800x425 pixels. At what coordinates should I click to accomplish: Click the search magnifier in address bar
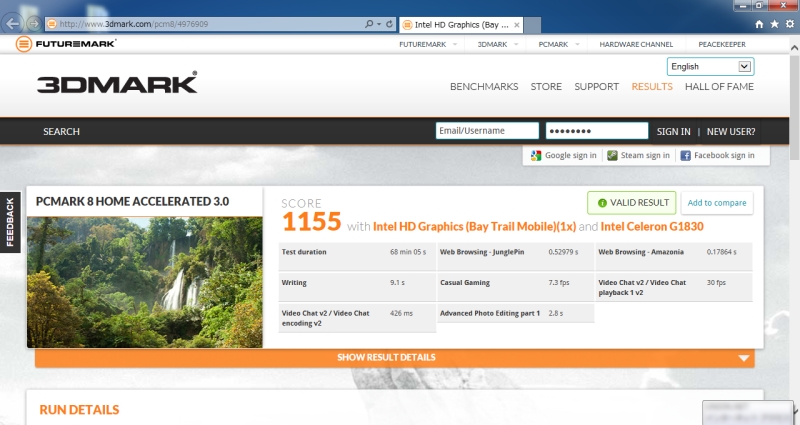pos(368,24)
